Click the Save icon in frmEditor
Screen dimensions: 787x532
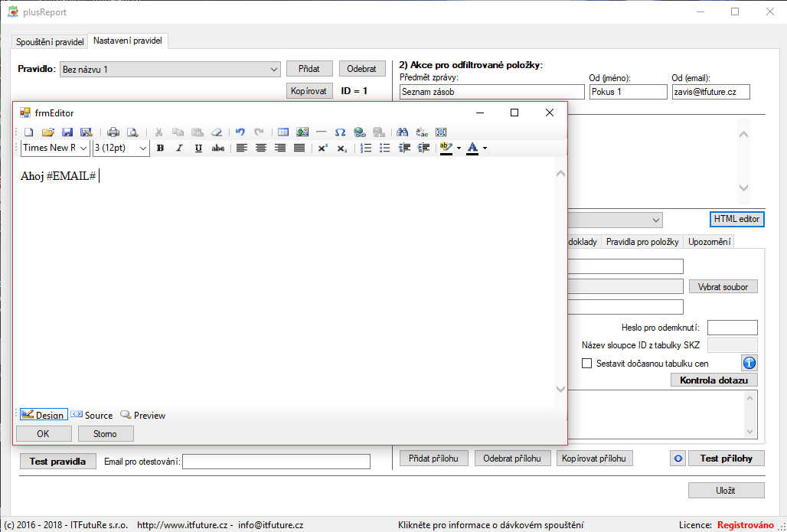click(67, 132)
